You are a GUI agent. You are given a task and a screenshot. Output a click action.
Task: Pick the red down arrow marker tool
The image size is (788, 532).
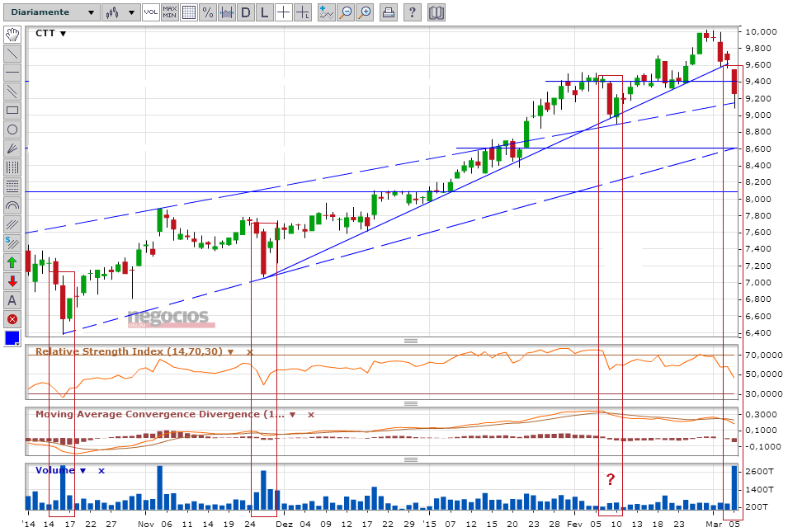coord(12,281)
